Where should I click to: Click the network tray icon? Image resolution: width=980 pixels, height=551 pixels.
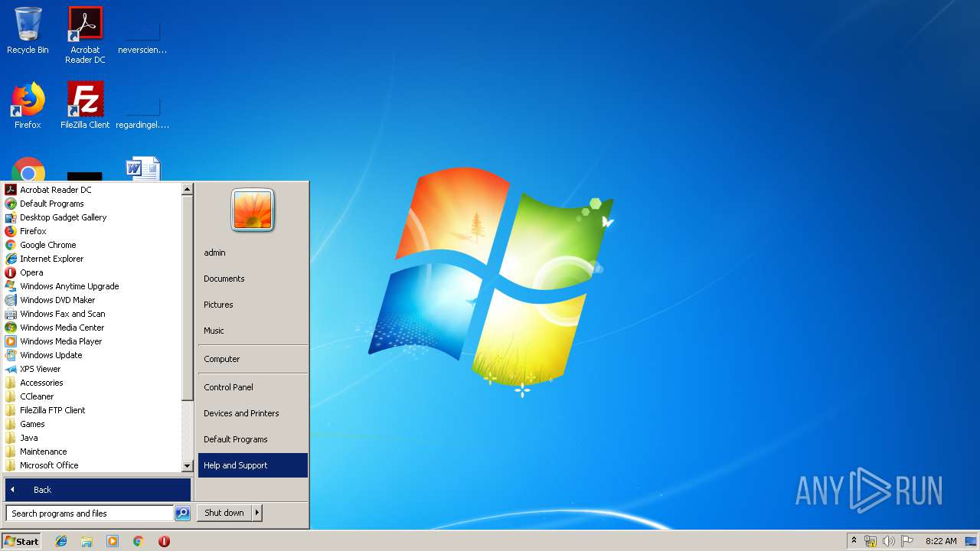point(871,541)
